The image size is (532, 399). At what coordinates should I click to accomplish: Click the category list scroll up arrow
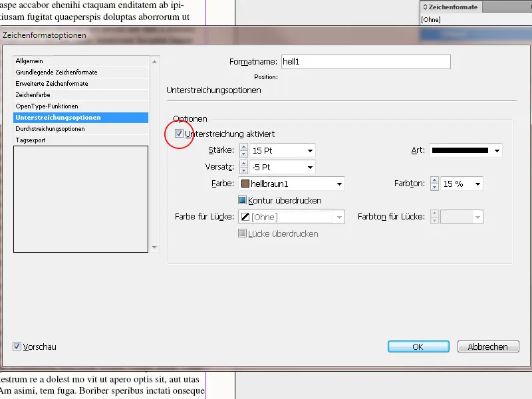tap(154, 62)
